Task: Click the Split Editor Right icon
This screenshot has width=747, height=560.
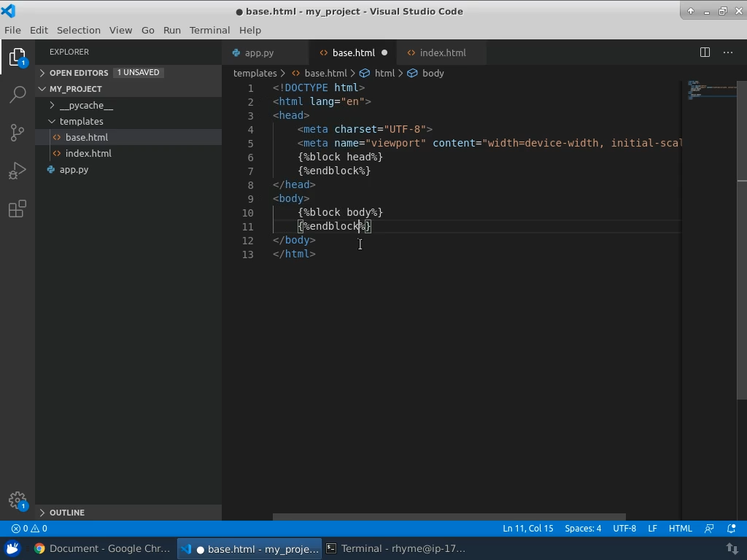Action: pyautogui.click(x=705, y=52)
